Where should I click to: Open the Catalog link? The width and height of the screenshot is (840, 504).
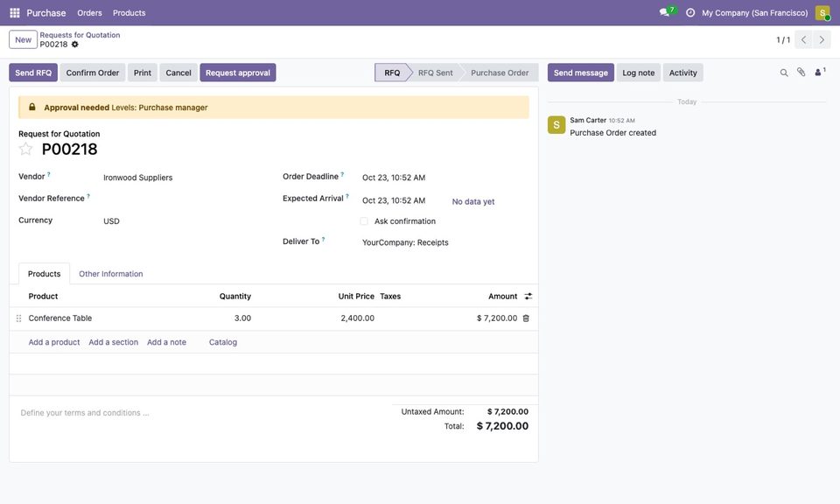click(223, 342)
